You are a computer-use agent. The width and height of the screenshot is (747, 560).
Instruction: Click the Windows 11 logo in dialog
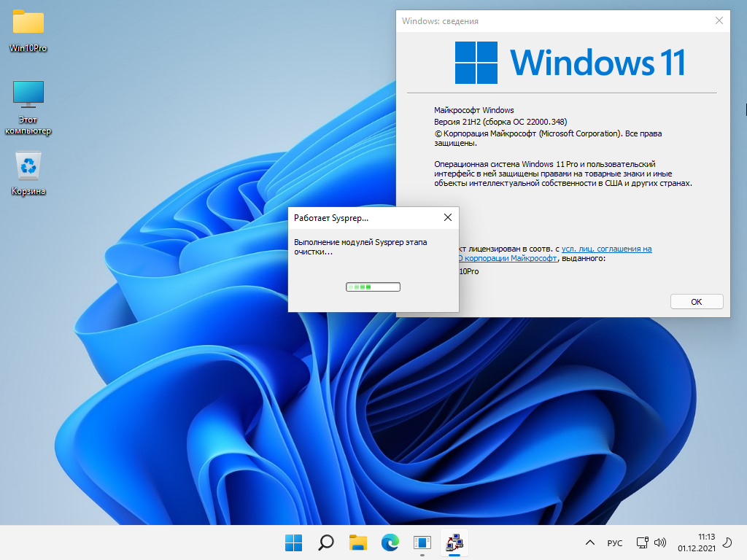point(570,63)
